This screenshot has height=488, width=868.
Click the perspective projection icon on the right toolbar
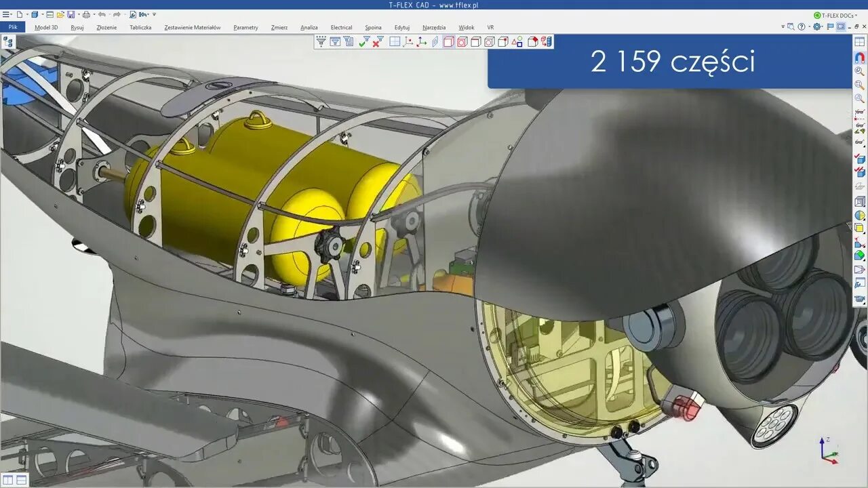coord(860,269)
